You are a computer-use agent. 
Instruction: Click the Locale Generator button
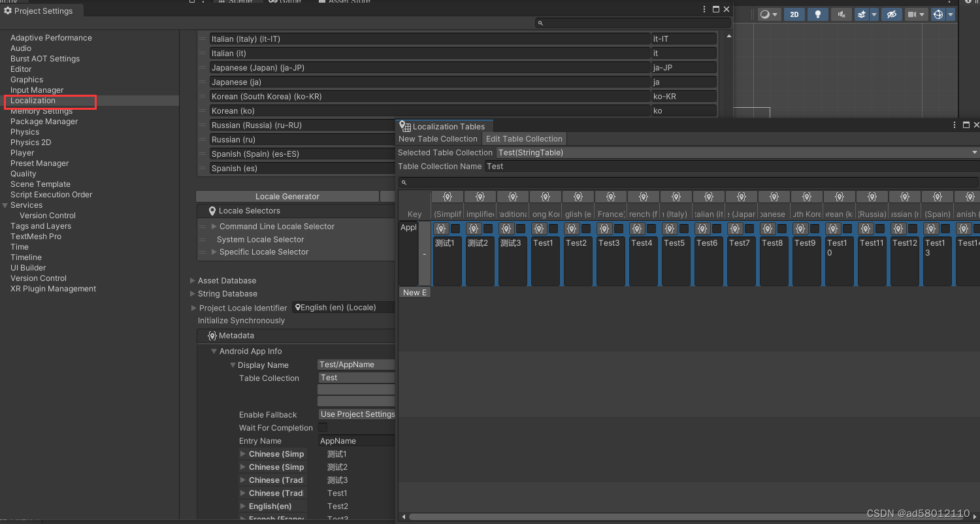(287, 196)
